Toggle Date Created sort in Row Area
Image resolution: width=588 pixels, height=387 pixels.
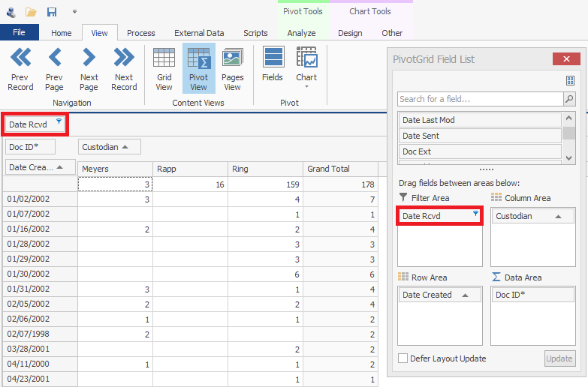466,295
